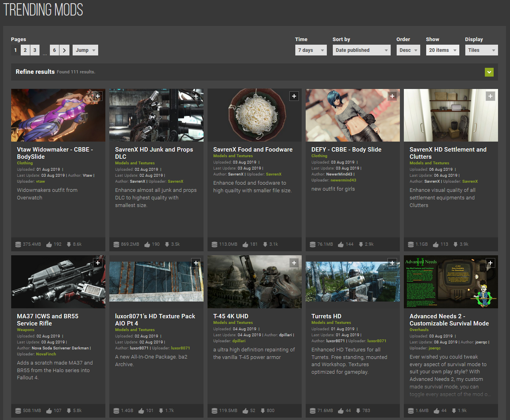Image resolution: width=510 pixels, height=420 pixels.
Task: Click plus icon on DEFY CBBE tile
Action: point(392,96)
